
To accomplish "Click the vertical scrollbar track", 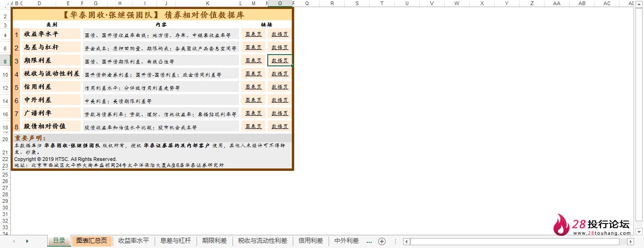I will click(x=640, y=118).
